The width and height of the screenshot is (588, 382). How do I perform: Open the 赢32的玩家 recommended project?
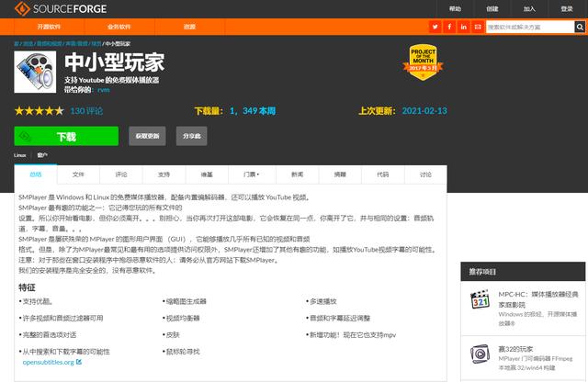pos(515,349)
